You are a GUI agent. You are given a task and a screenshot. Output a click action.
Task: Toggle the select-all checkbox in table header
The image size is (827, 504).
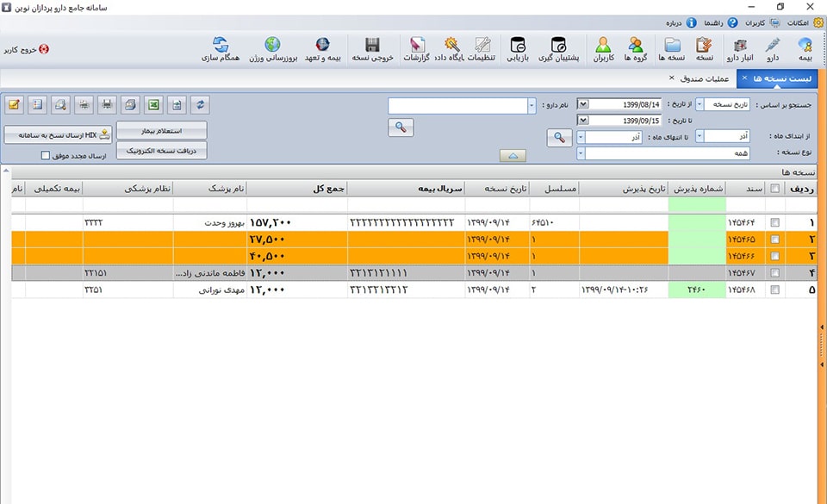coord(775,189)
